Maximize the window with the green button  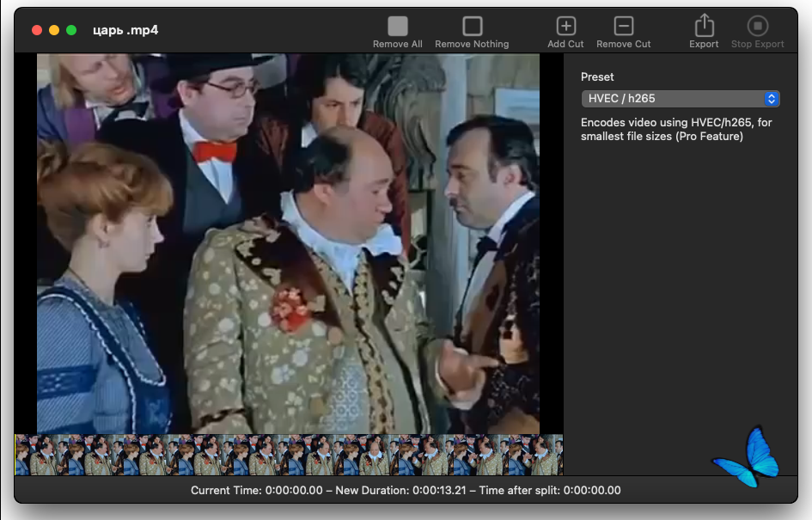click(71, 30)
